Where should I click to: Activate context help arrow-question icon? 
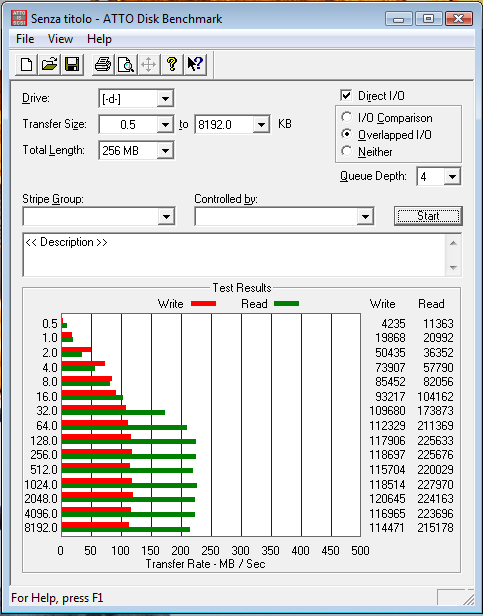pyautogui.click(x=195, y=64)
